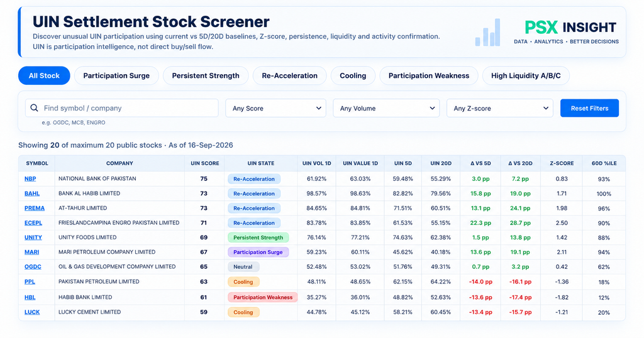The width and height of the screenshot is (644, 338).
Task: Click the UIN score 75 for NBP
Action: (x=204, y=179)
